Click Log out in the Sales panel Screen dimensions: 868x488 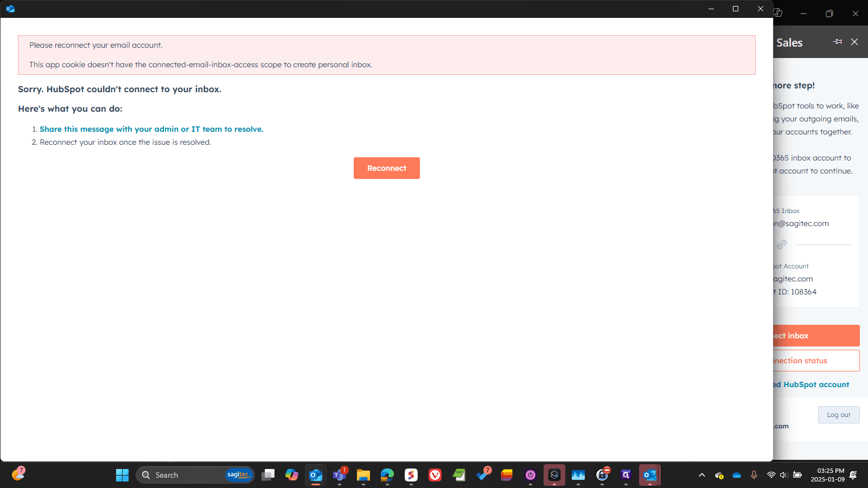click(839, 415)
